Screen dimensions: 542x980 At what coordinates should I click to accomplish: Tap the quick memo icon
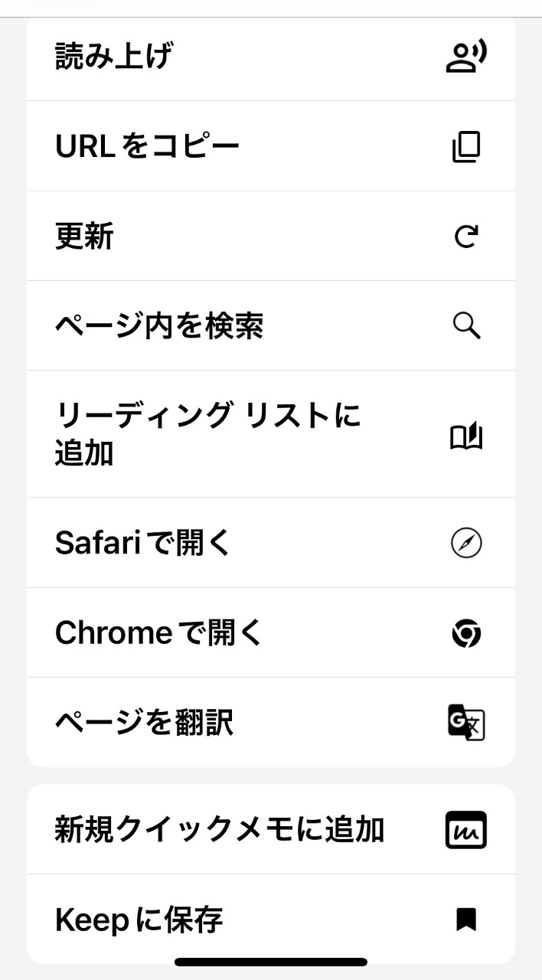(x=466, y=830)
